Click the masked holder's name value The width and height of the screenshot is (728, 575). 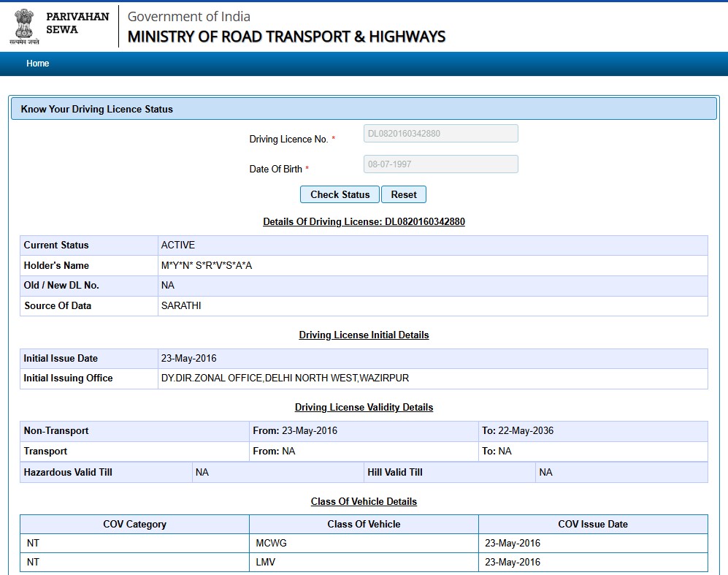207,266
